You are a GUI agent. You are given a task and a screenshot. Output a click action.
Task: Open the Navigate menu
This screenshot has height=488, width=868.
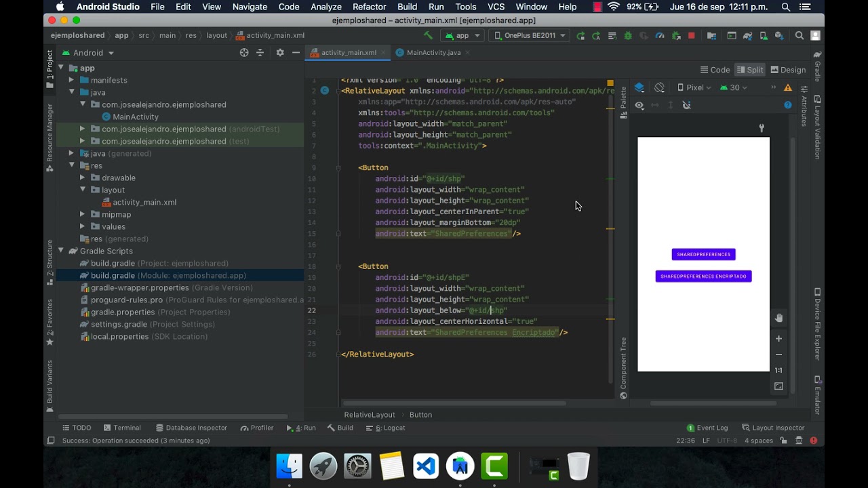point(250,7)
